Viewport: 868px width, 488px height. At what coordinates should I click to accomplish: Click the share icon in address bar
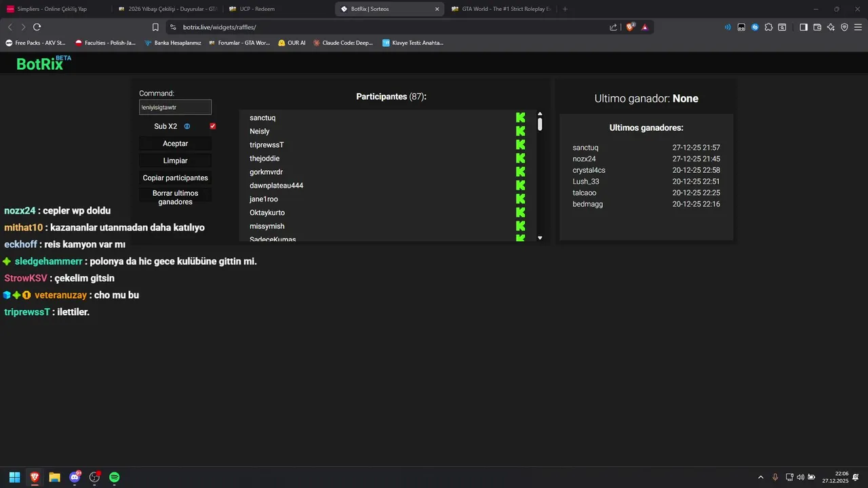(x=613, y=27)
